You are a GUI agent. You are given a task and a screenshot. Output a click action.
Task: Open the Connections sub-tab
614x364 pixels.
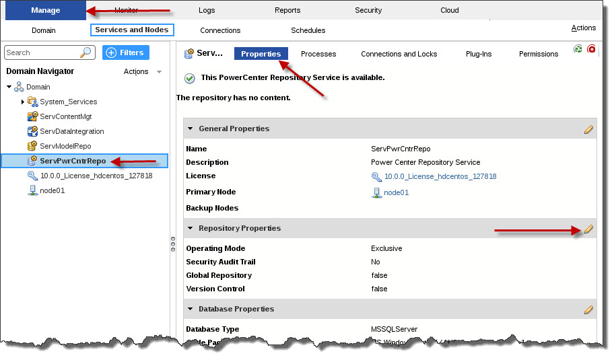point(220,30)
